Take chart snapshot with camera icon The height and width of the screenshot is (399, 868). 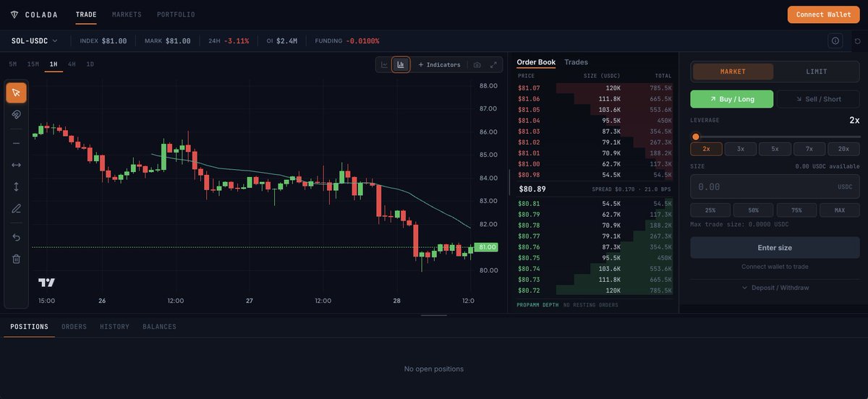tap(477, 64)
